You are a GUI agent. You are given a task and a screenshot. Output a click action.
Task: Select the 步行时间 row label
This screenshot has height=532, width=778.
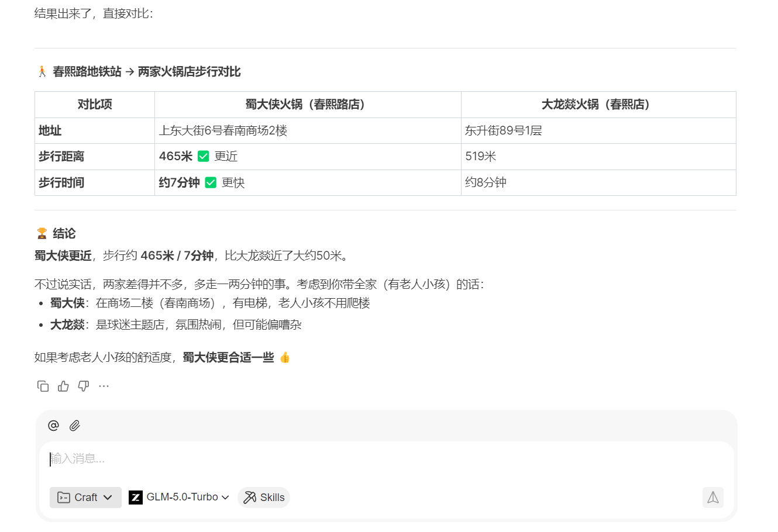95,183
